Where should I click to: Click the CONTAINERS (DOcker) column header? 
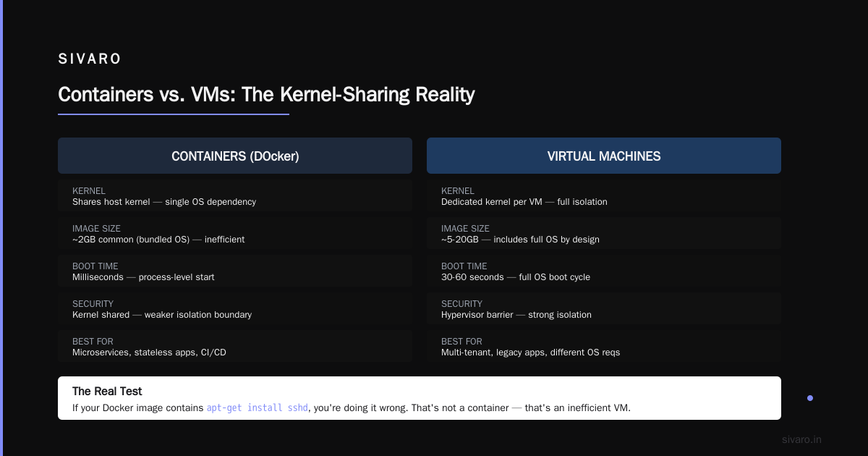coord(235,156)
